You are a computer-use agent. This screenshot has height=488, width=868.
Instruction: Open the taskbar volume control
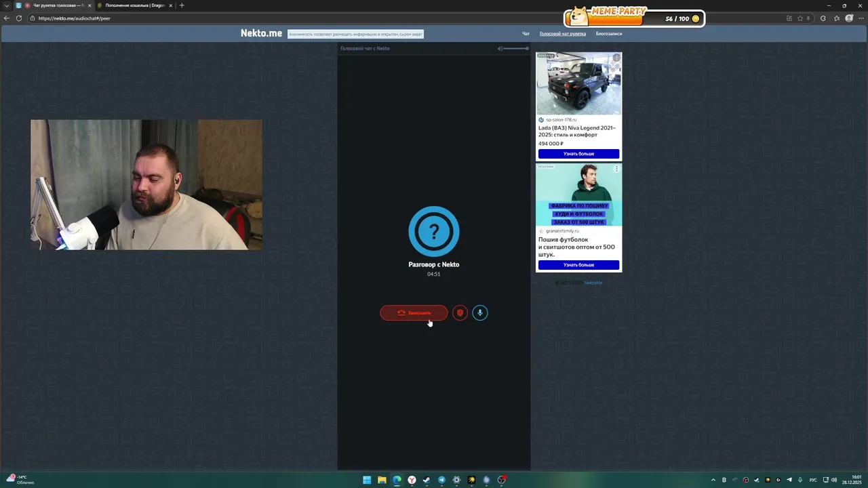point(833,480)
